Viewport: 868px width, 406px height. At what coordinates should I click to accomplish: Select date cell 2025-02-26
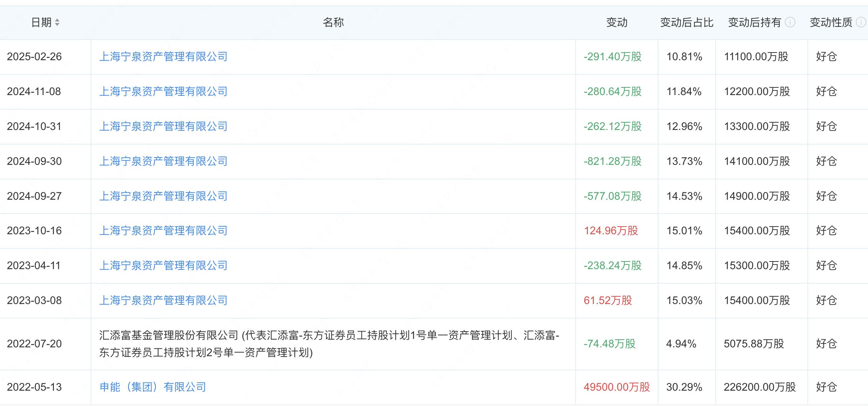(35, 57)
